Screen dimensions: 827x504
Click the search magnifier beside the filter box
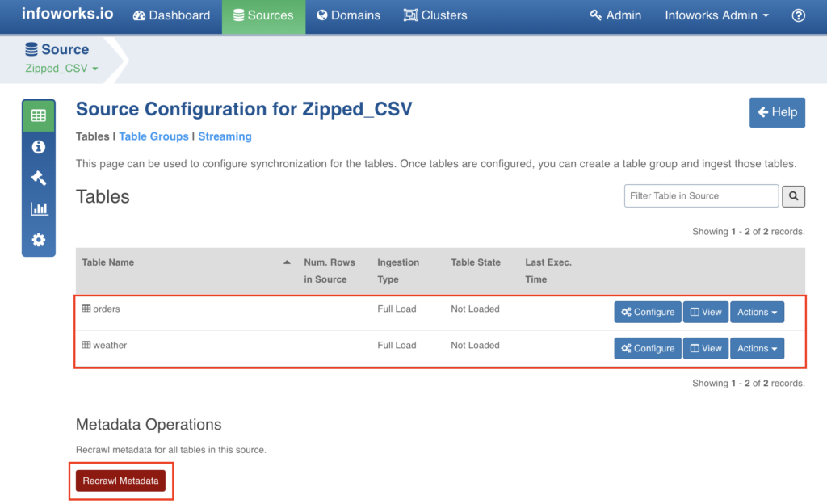point(793,195)
